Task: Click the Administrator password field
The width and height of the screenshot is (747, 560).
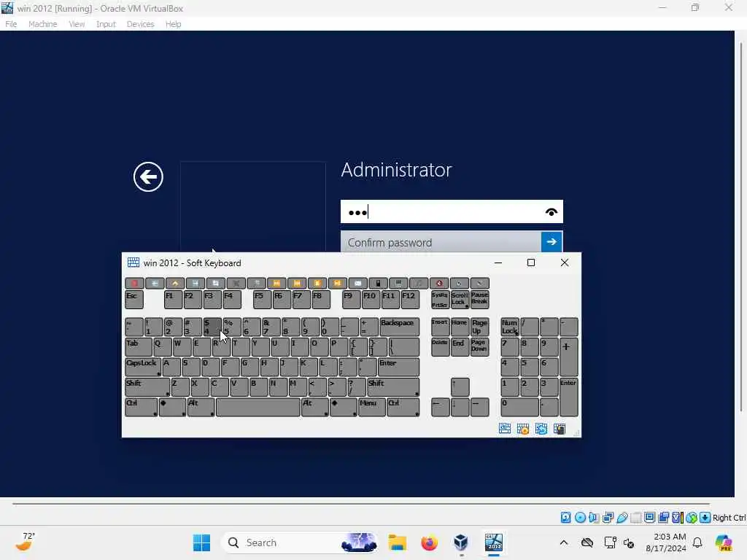Action: click(x=452, y=212)
